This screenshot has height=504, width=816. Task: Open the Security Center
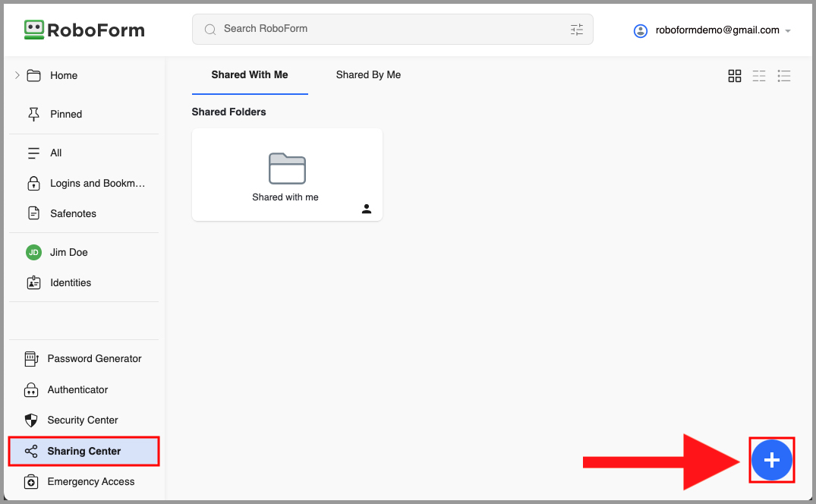83,420
